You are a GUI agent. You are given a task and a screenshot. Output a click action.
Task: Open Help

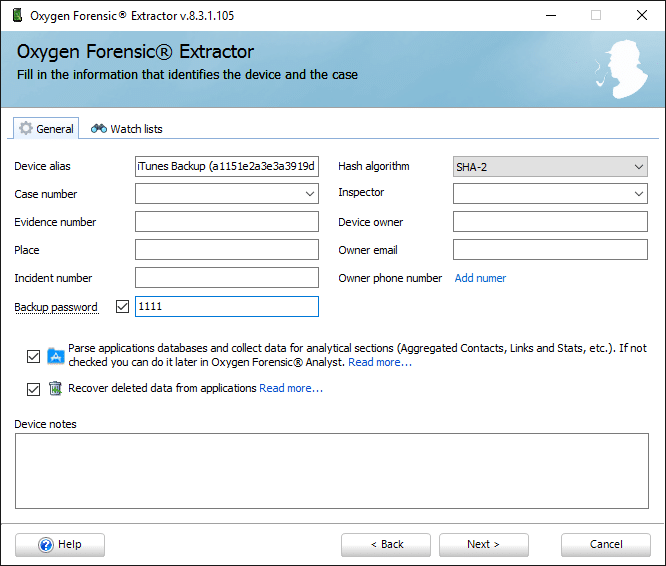click(60, 545)
